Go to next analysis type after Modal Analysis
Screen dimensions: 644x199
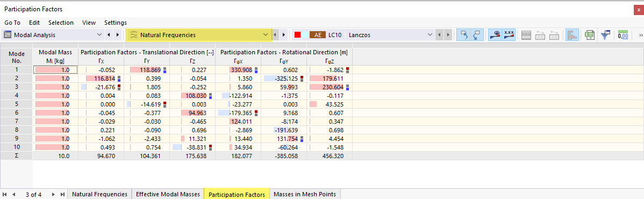(118, 35)
